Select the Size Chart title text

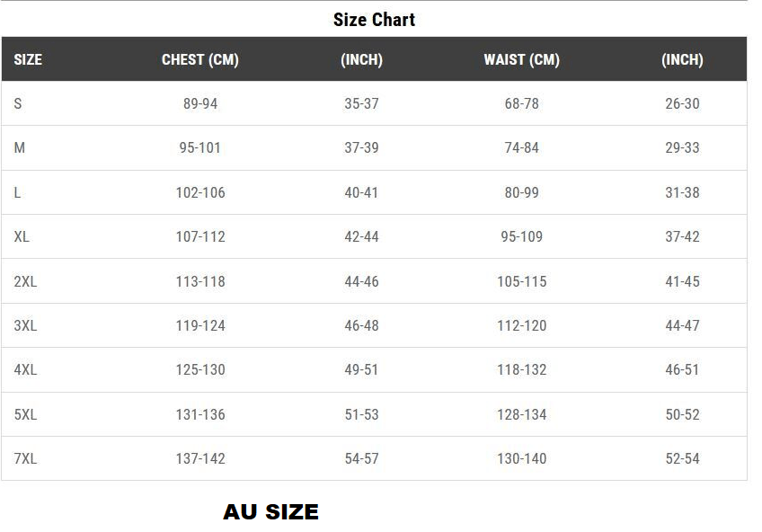coord(374,20)
